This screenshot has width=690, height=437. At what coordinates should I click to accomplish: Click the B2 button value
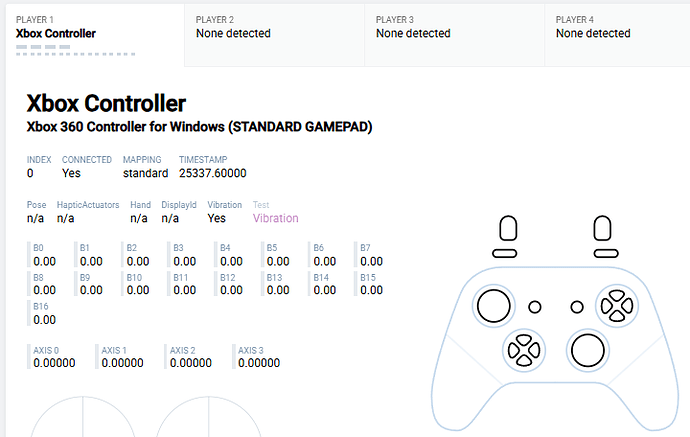click(x=138, y=261)
